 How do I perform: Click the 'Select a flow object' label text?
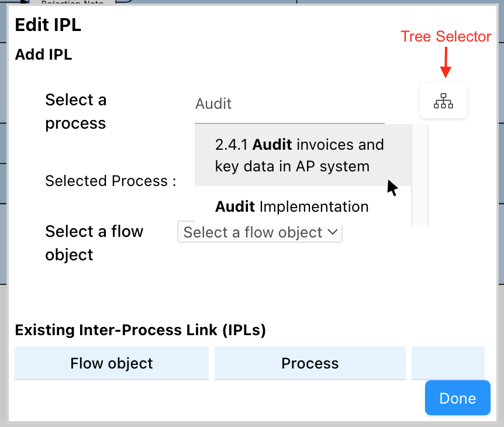pyautogui.click(x=94, y=243)
